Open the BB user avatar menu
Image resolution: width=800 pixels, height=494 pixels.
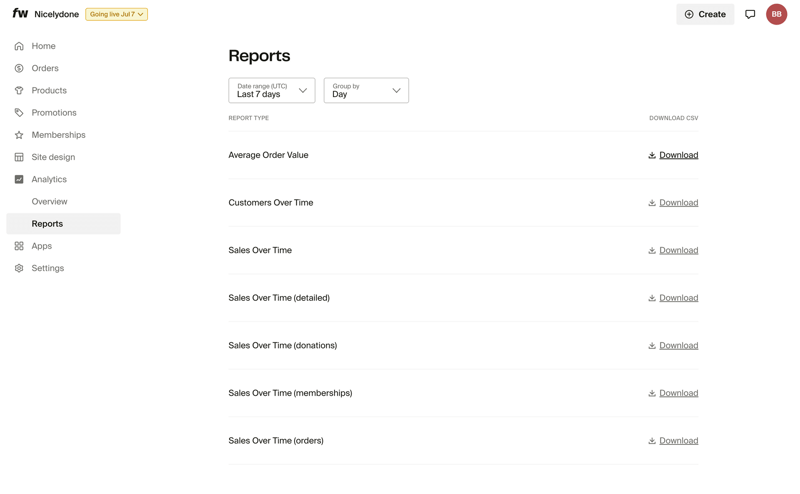tap(777, 14)
